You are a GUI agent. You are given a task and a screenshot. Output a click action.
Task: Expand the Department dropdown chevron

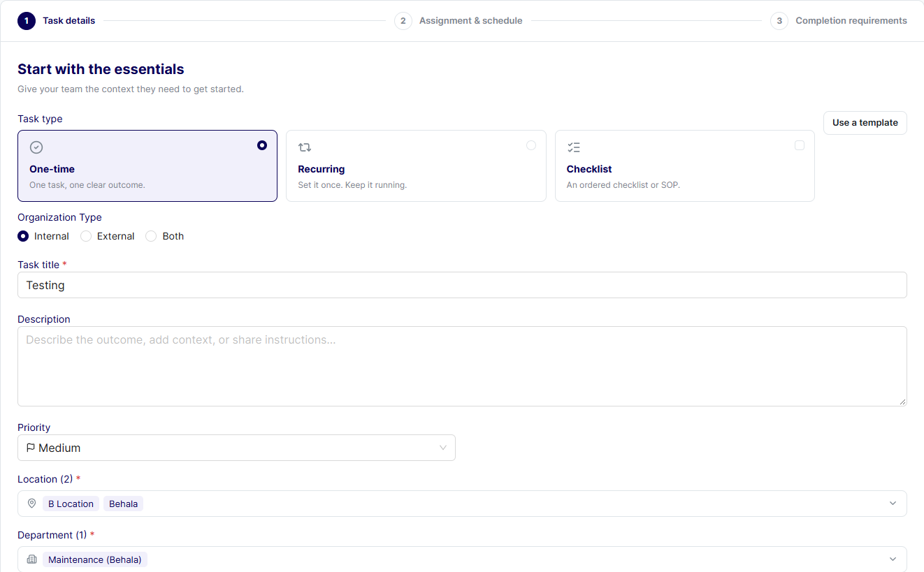click(x=893, y=559)
